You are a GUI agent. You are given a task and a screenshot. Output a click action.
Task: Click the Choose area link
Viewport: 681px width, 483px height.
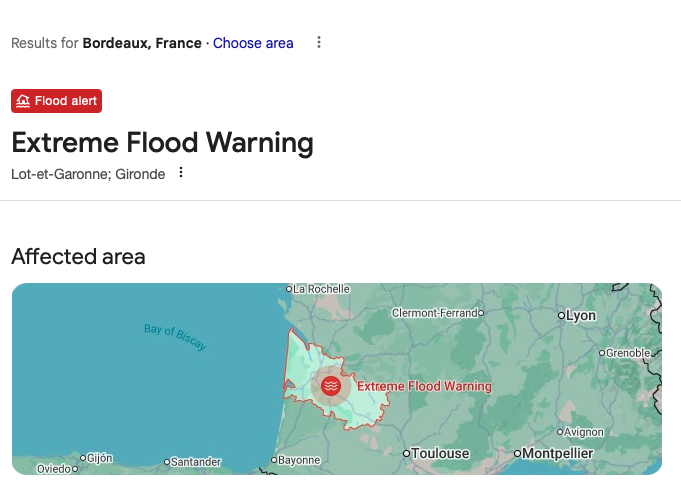pos(253,43)
